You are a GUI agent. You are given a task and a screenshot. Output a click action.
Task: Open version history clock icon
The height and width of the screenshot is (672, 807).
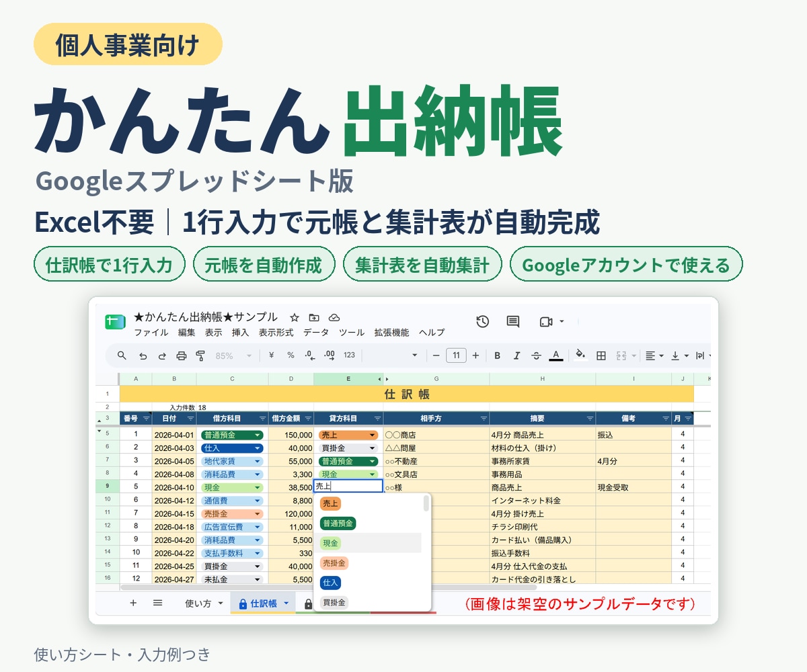point(482,321)
